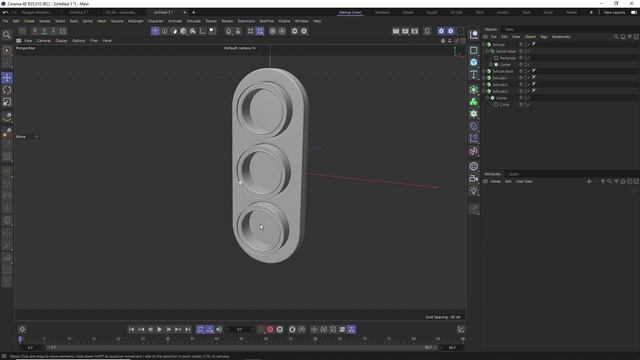
Task: Pick the Live Selection tool
Action: pos(7,51)
